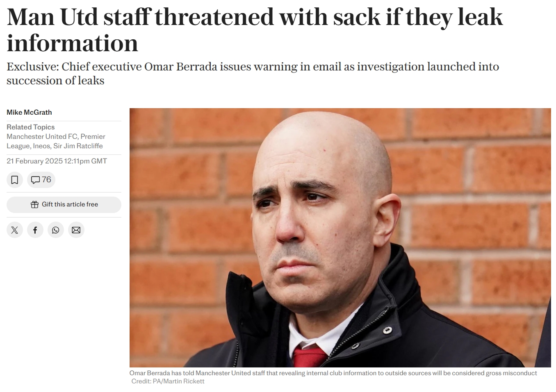
Task: Share the article on X
Action: 15,230
